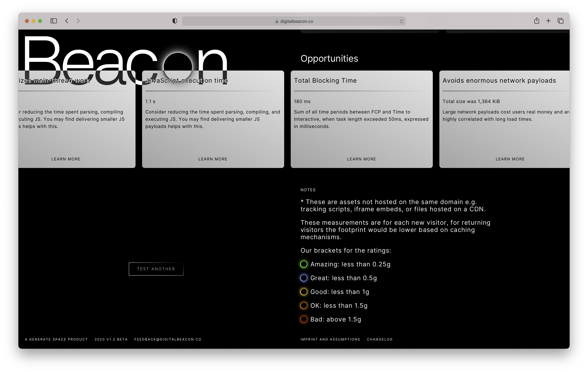This screenshot has width=588, height=373.
Task: Open the Share sheet icon
Action: (x=536, y=21)
